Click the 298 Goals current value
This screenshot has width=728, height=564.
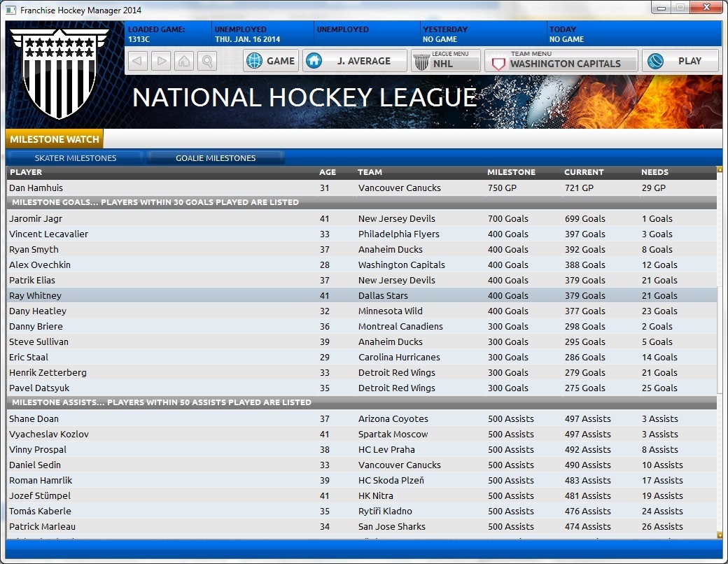coord(584,326)
